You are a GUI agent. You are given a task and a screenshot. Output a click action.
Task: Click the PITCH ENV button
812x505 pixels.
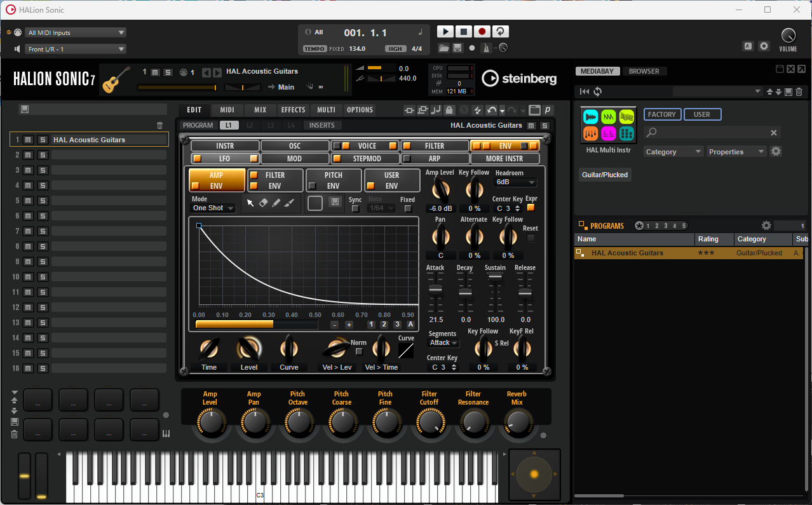pyautogui.click(x=334, y=180)
